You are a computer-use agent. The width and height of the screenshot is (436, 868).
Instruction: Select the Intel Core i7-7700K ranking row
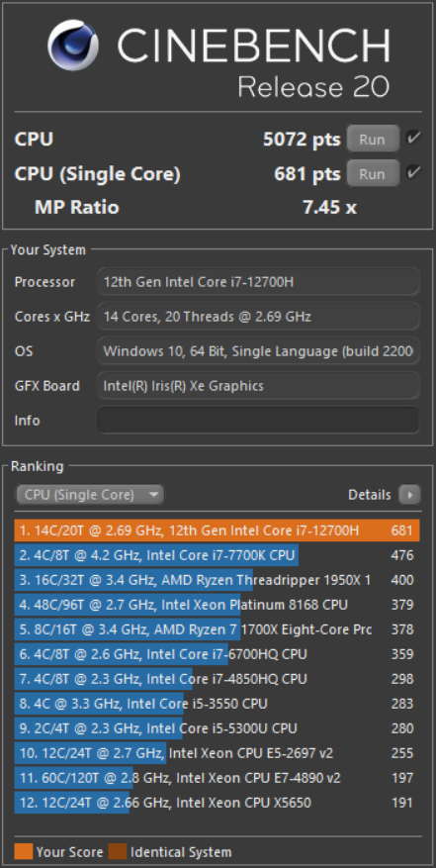(x=217, y=555)
